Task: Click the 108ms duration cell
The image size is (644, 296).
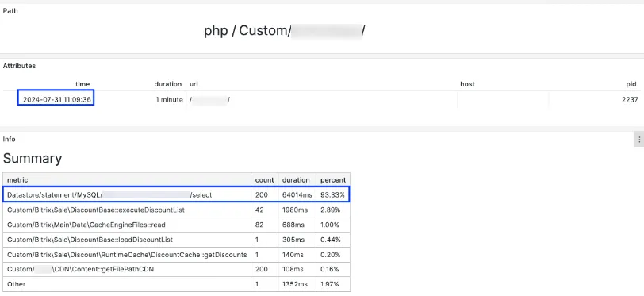Action: coord(297,269)
